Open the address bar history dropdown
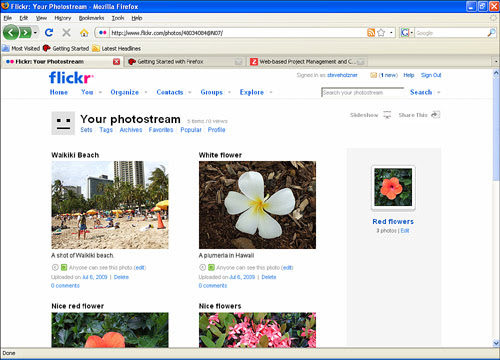Viewport: 500px width, 360px height. tap(391, 33)
